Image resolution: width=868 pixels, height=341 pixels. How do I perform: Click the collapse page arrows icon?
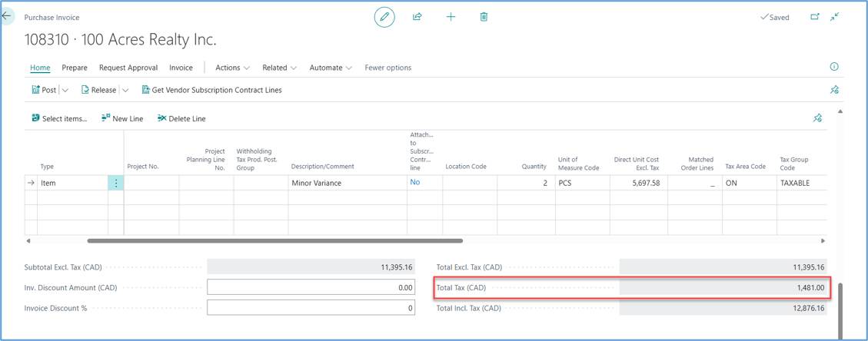pyautogui.click(x=834, y=17)
